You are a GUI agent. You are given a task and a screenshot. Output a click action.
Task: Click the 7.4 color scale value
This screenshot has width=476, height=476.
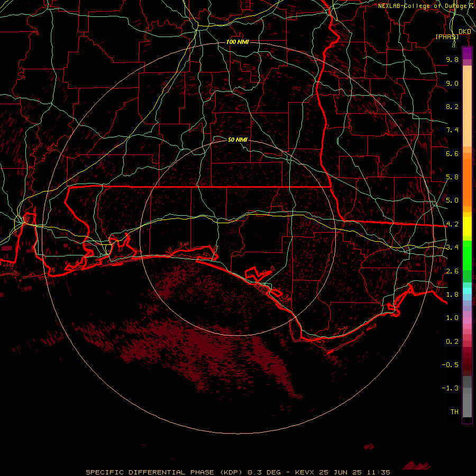point(452,130)
